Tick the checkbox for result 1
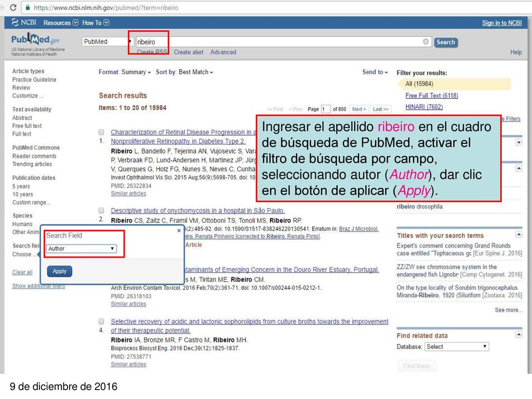Screen dimensions: 532x399 click(101, 132)
